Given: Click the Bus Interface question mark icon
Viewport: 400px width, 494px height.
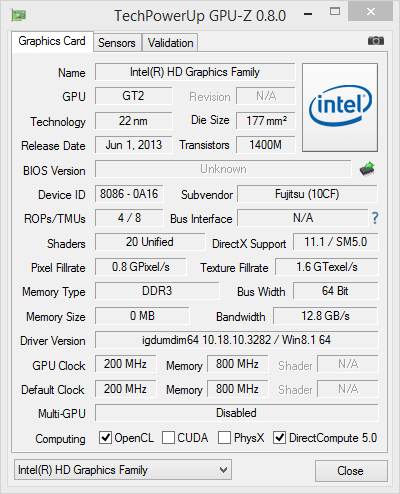Looking at the screenshot, I should coord(375,218).
